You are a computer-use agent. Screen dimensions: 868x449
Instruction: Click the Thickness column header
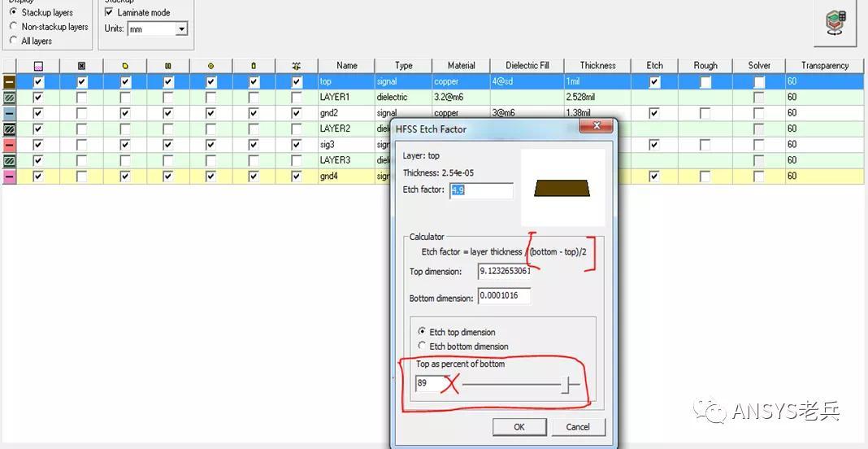(x=597, y=65)
